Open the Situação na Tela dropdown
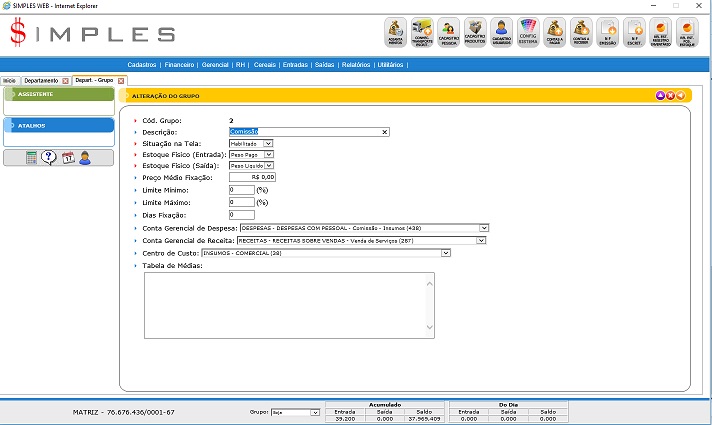Viewport: 712px width, 425px height. [268, 144]
